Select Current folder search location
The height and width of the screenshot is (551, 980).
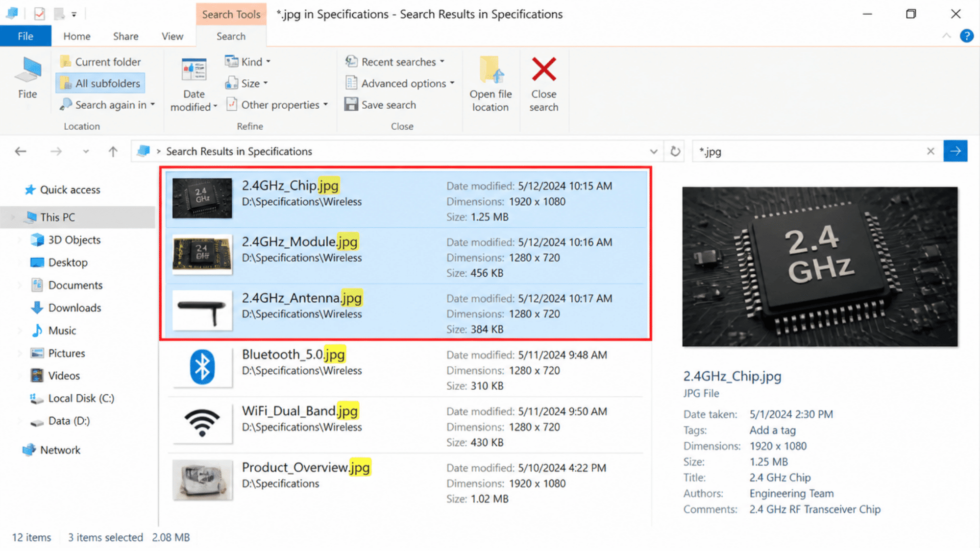coord(100,62)
